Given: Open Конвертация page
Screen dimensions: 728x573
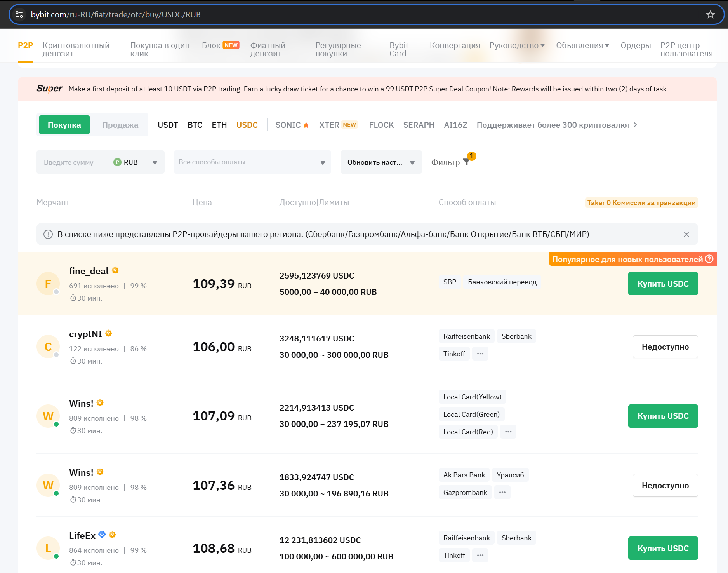Looking at the screenshot, I should [x=455, y=45].
